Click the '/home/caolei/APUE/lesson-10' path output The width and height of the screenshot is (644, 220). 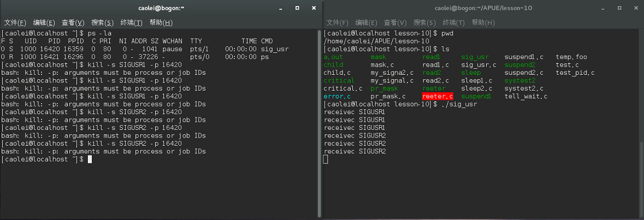click(376, 41)
